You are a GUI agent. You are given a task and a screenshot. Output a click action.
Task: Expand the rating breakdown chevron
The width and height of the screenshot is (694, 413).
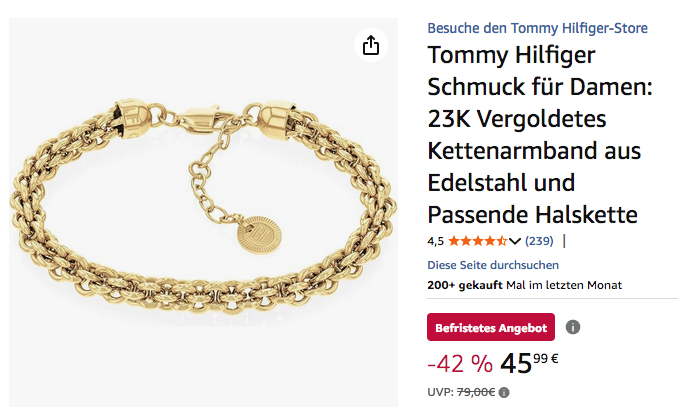tap(515, 241)
